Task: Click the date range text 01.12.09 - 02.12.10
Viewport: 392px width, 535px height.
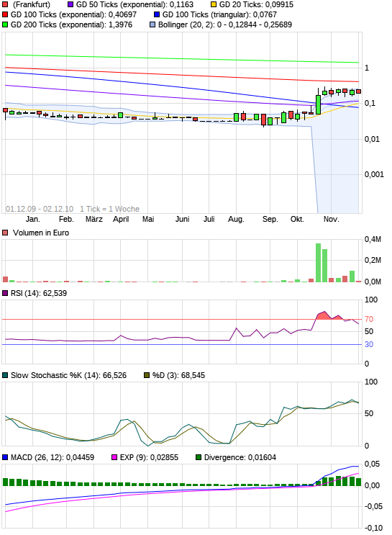Action: tap(40, 209)
